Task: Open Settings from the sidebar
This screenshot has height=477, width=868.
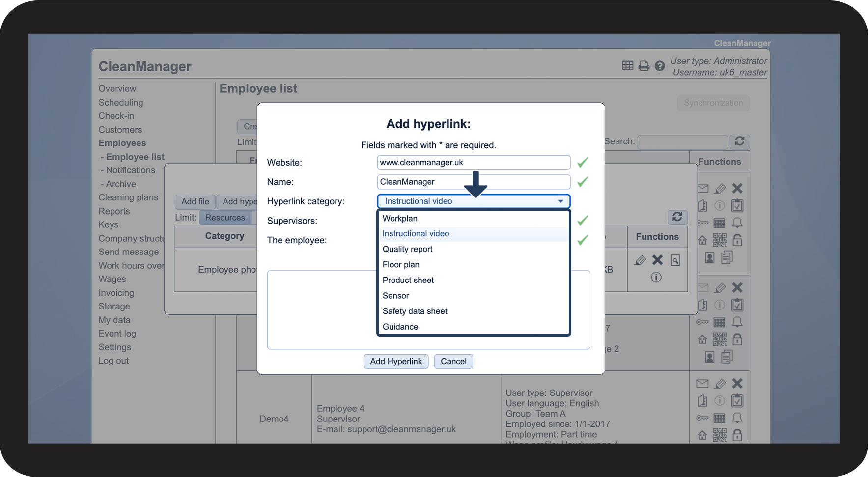Action: coord(115,347)
